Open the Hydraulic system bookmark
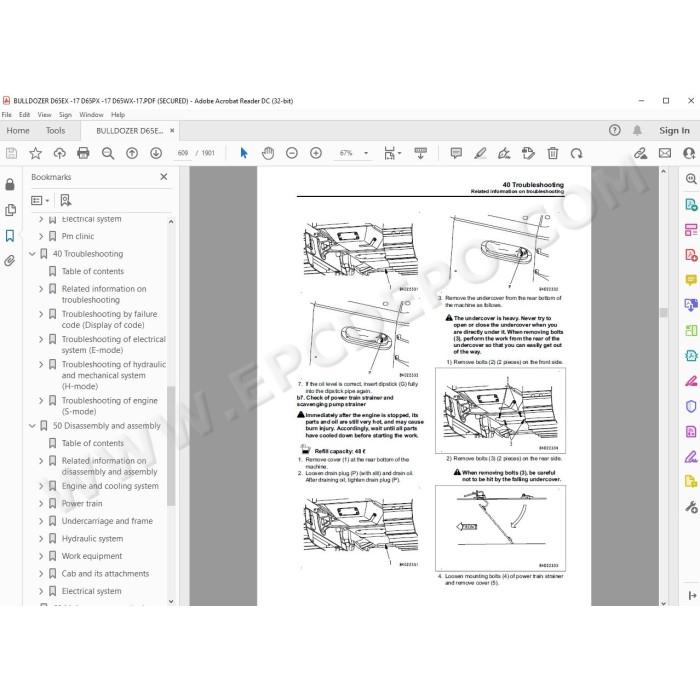This screenshot has width=700, height=700. point(92,538)
